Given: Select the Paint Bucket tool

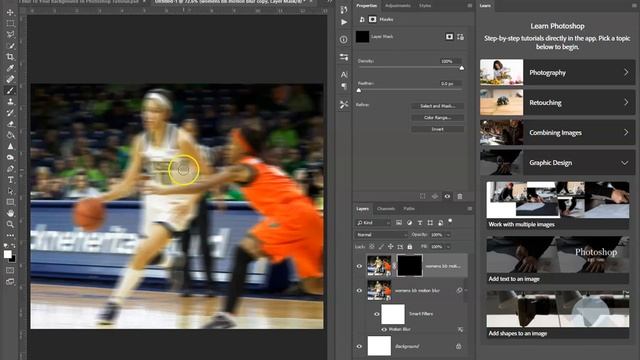Looking at the screenshot, I should (x=10, y=135).
